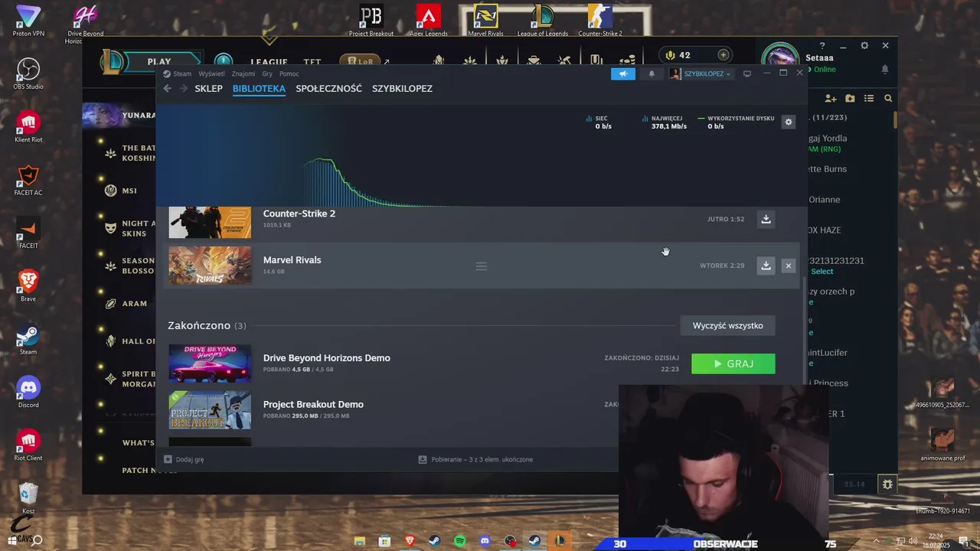Open Counter-Strike 2 download thumbnail
980x551 pixels.
click(x=210, y=222)
